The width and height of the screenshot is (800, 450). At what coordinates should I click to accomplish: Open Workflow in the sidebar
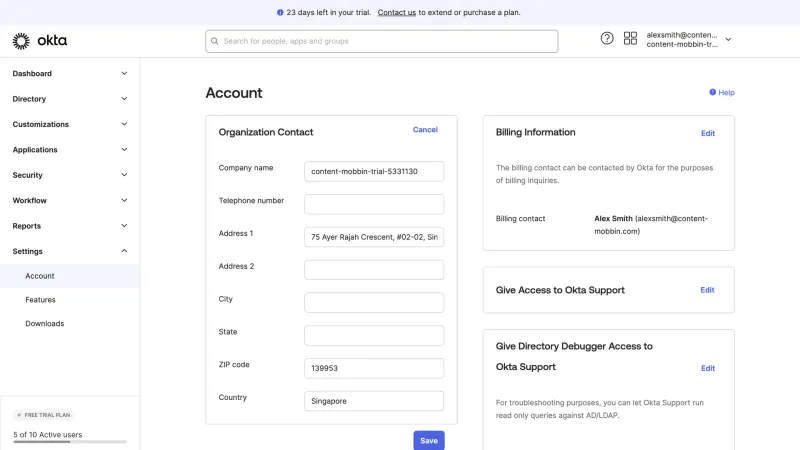[x=30, y=201]
